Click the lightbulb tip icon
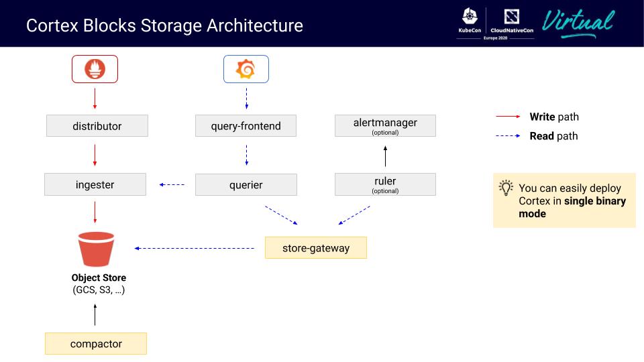 pos(506,188)
